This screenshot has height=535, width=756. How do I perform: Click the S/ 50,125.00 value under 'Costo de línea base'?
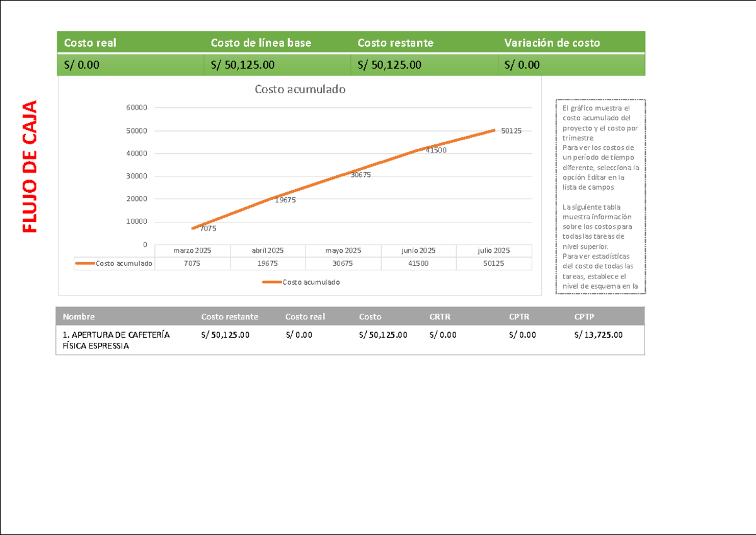coord(243,64)
